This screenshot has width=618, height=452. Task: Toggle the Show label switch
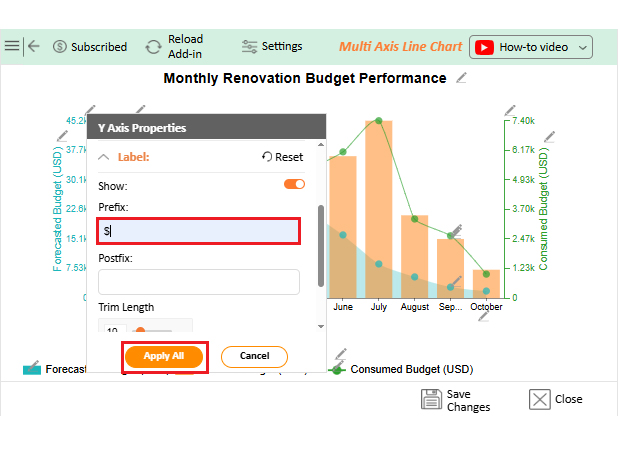click(x=294, y=185)
